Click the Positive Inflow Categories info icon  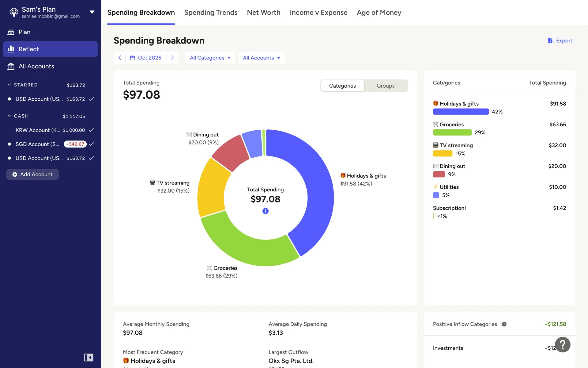pyautogui.click(x=504, y=324)
